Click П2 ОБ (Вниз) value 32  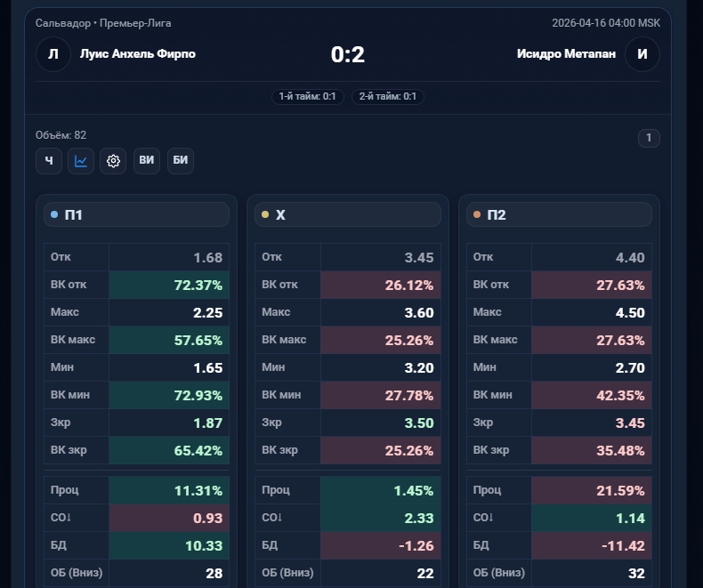pos(636,573)
